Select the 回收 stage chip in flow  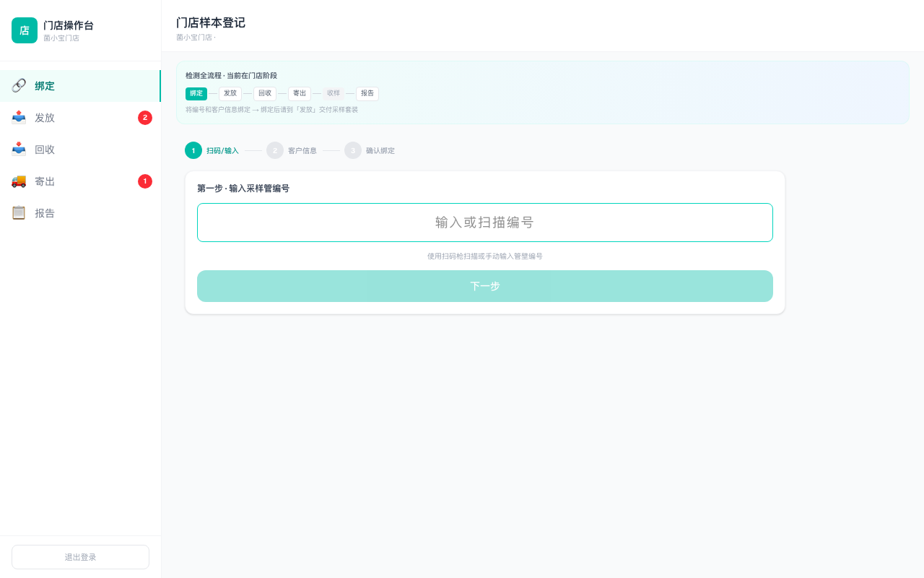(265, 94)
